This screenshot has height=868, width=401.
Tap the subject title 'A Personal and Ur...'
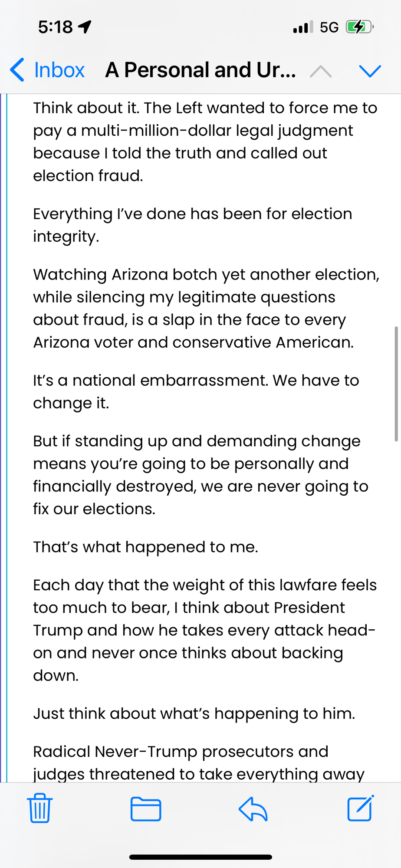[200, 70]
